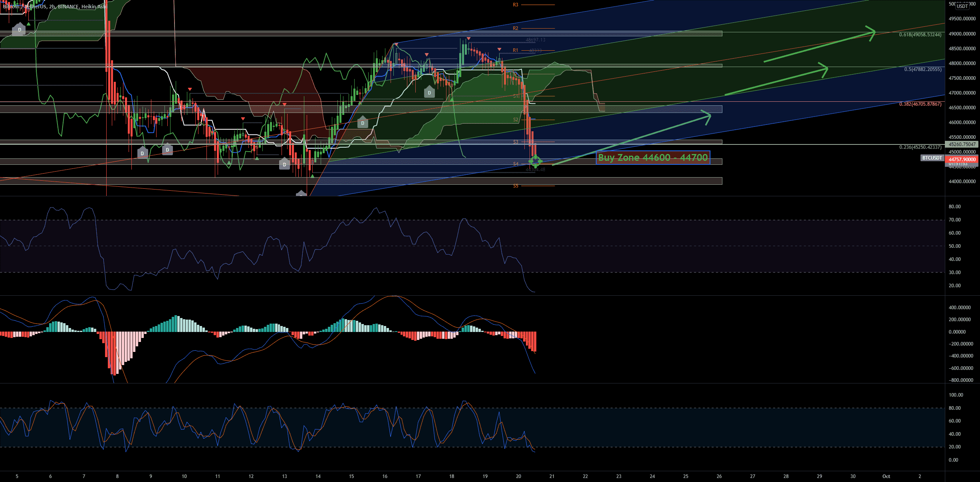980x482 pixels.
Task: Click the 0.236(45250.42337) Fibonacci label
Action: pyautogui.click(x=920, y=147)
